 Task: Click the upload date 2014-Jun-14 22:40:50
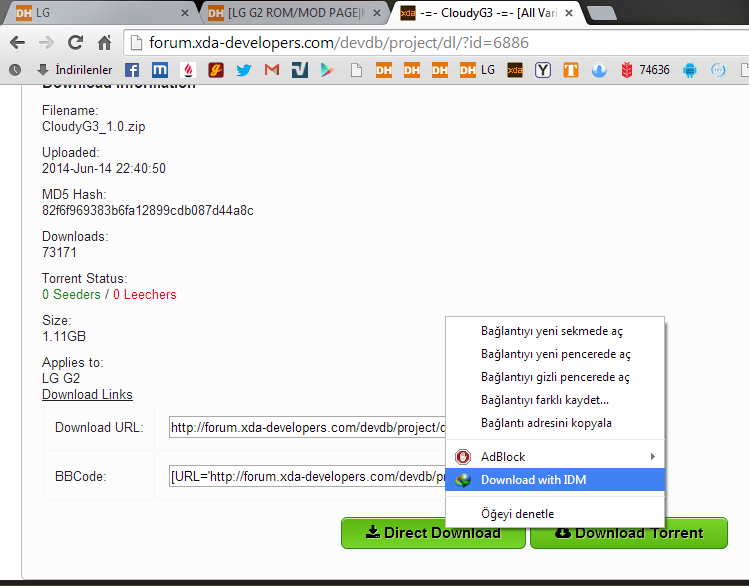click(x=104, y=169)
